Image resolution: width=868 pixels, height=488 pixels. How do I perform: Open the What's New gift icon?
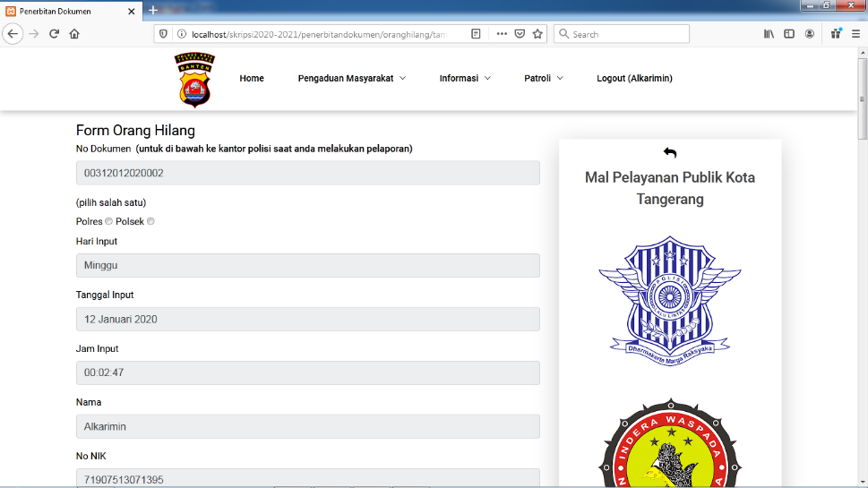836,34
